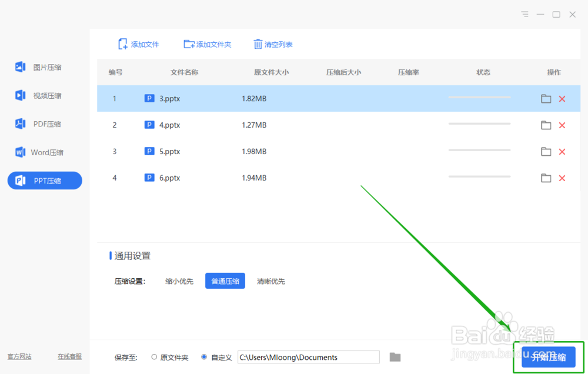Viewport: 588px width, 374px height.
Task: Open output folder for 3.pptx
Action: coord(546,99)
